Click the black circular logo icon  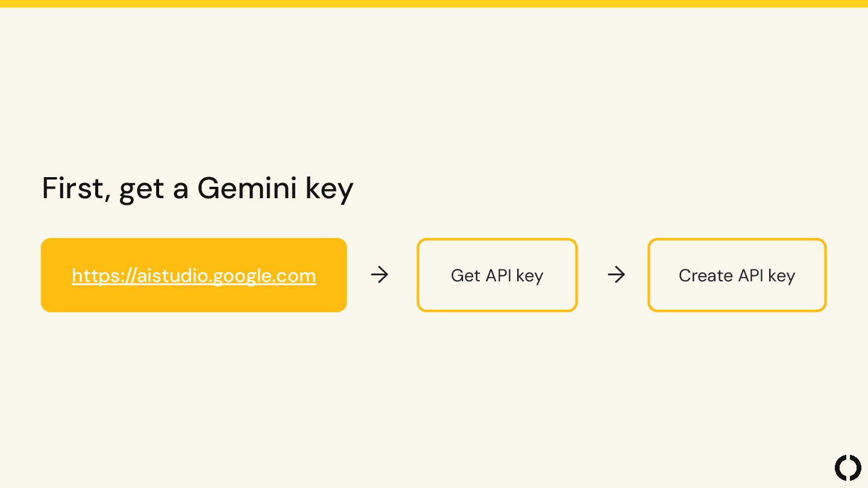848,468
